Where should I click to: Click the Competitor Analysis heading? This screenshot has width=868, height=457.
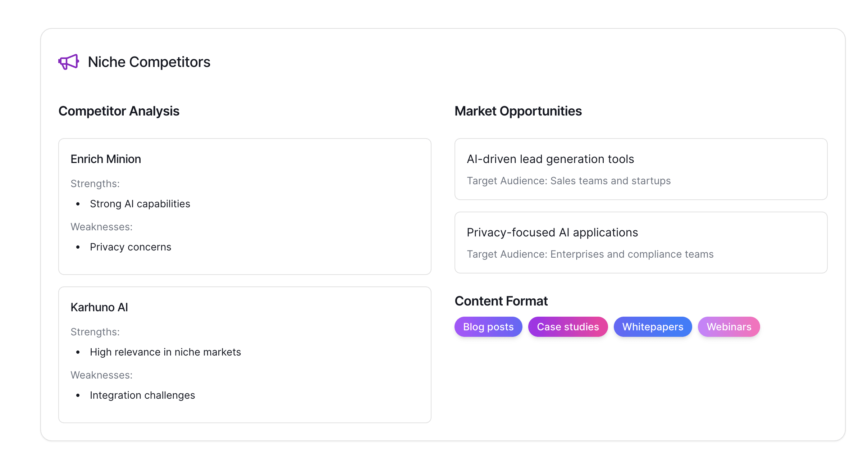point(119,111)
